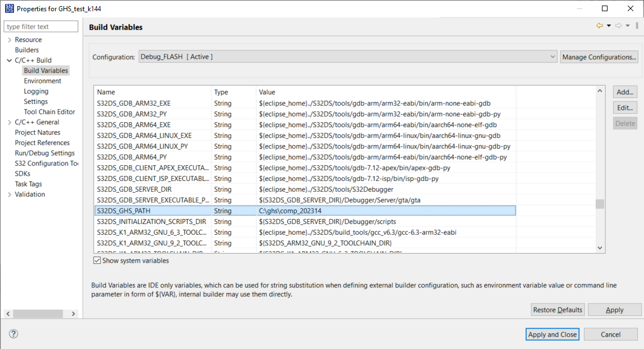644x349 pixels.
Task: Click the right arrow below the sidebar
Action: click(73, 314)
